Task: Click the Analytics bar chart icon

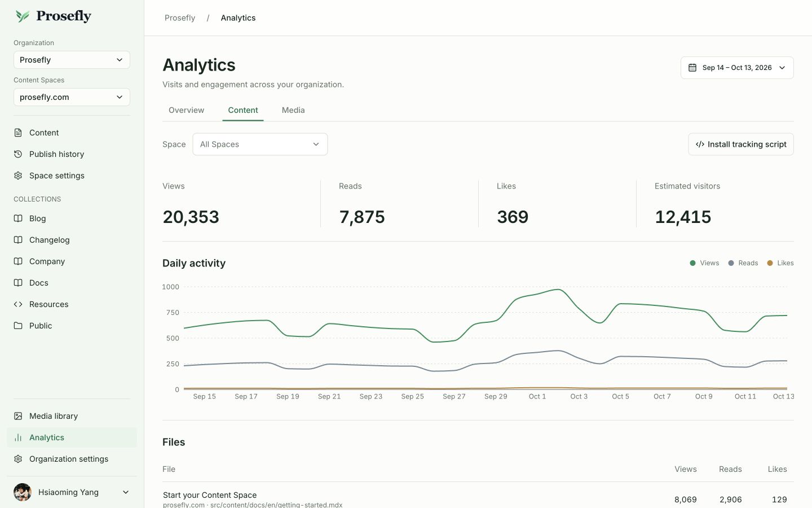Action: pos(18,437)
